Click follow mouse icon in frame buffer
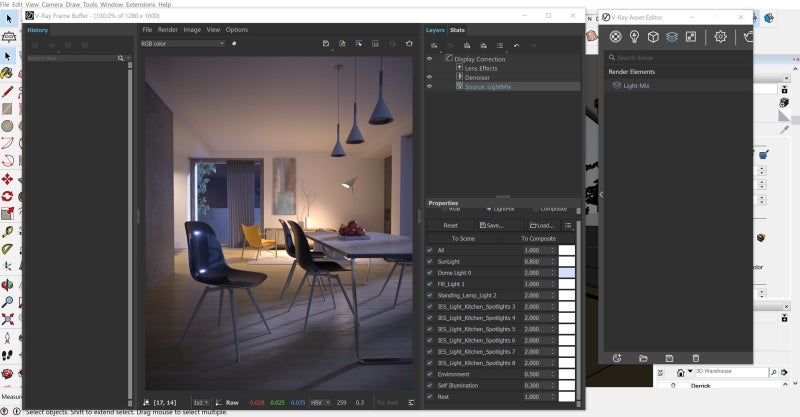Image resolution: width=800 pixels, height=417 pixels. click(x=359, y=44)
